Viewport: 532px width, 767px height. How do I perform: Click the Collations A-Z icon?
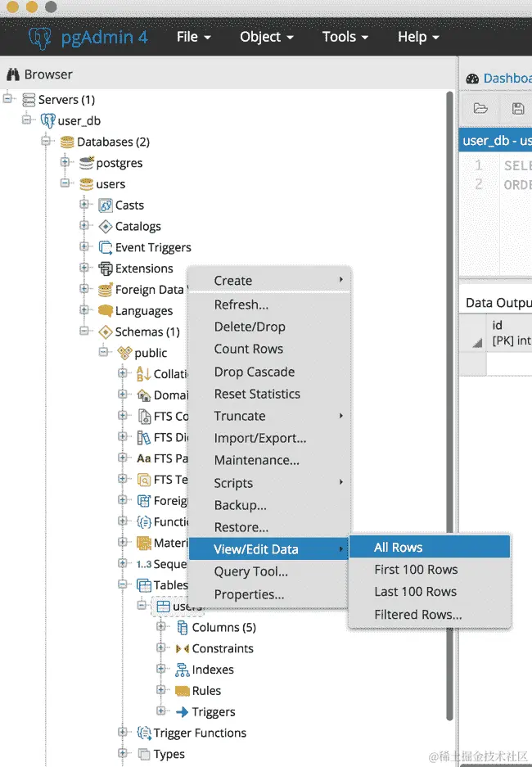click(144, 374)
